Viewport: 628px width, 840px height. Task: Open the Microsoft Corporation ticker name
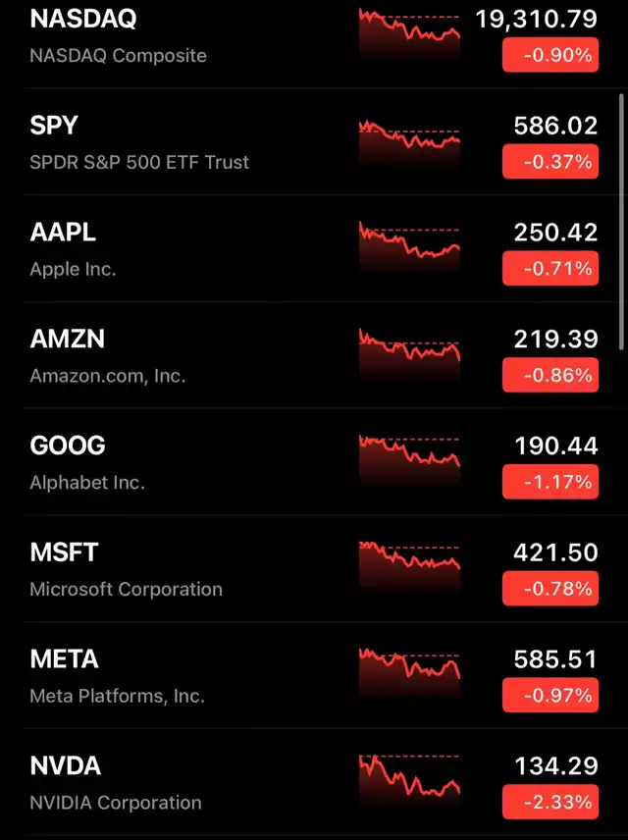[126, 589]
